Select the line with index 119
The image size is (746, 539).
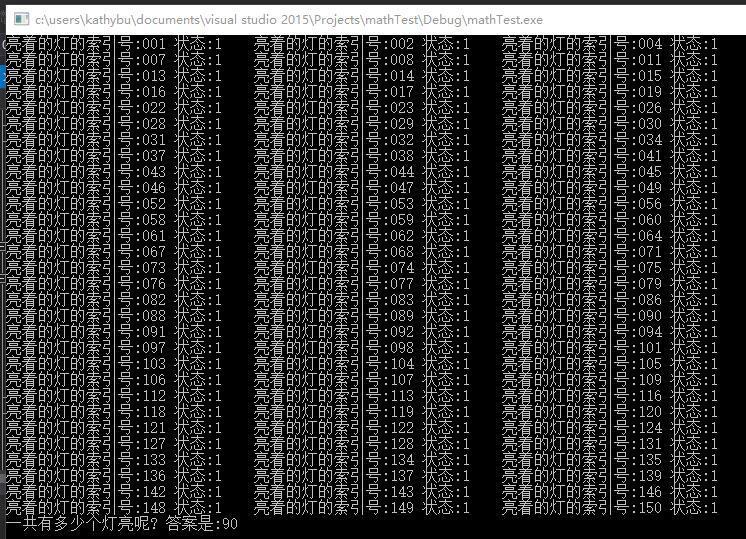click(x=362, y=412)
